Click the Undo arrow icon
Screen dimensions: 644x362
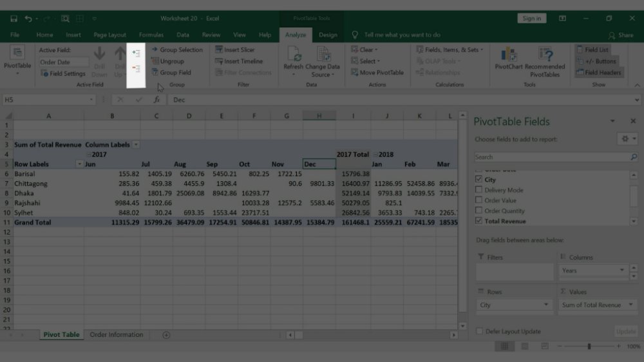pos(28,19)
